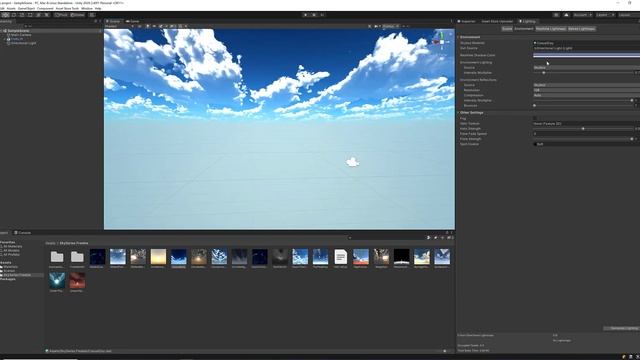The width and height of the screenshot is (640, 360).
Task: Select the yellow gradient skybox thumbnail
Action: tap(158, 257)
